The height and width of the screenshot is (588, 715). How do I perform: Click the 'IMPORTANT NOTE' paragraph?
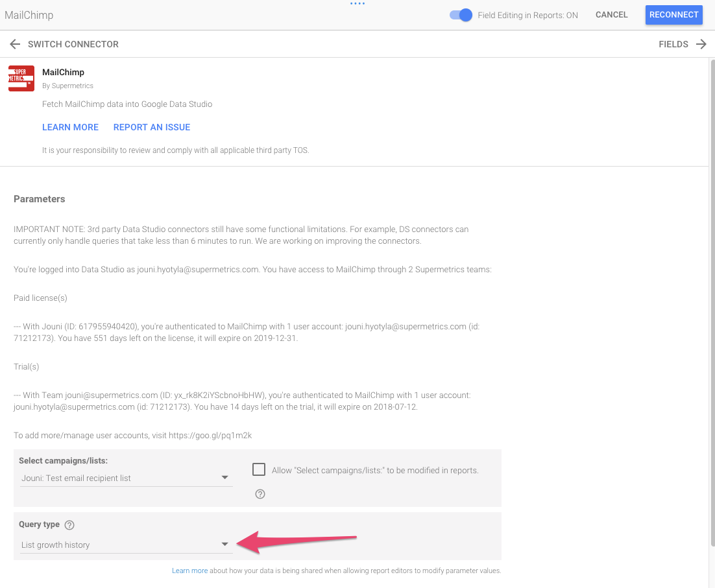click(x=241, y=235)
